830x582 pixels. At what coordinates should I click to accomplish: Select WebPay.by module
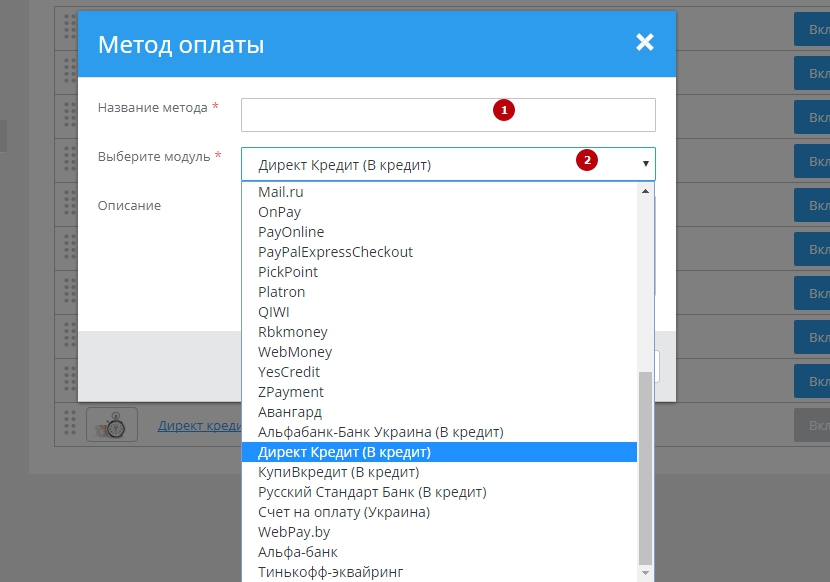[439, 532]
